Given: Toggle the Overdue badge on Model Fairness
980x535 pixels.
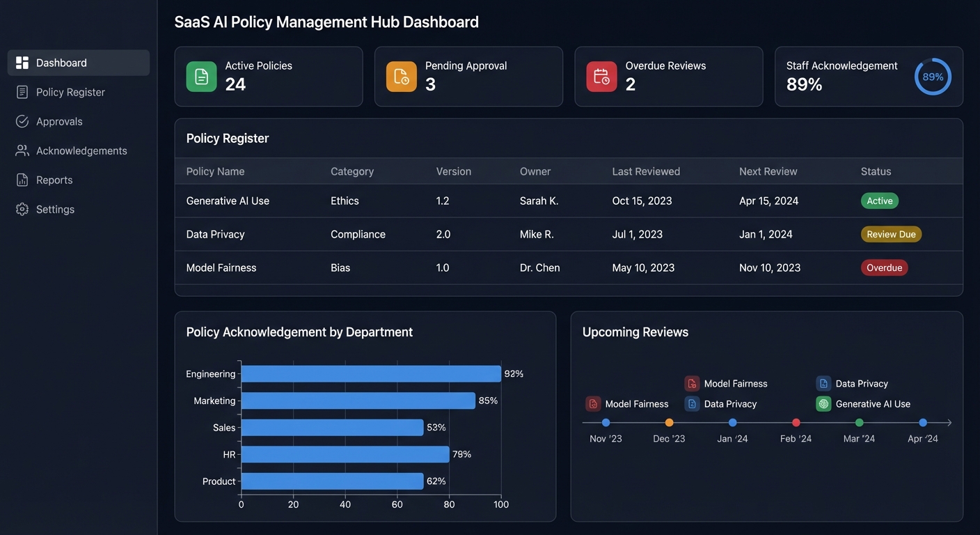Looking at the screenshot, I should tap(884, 267).
